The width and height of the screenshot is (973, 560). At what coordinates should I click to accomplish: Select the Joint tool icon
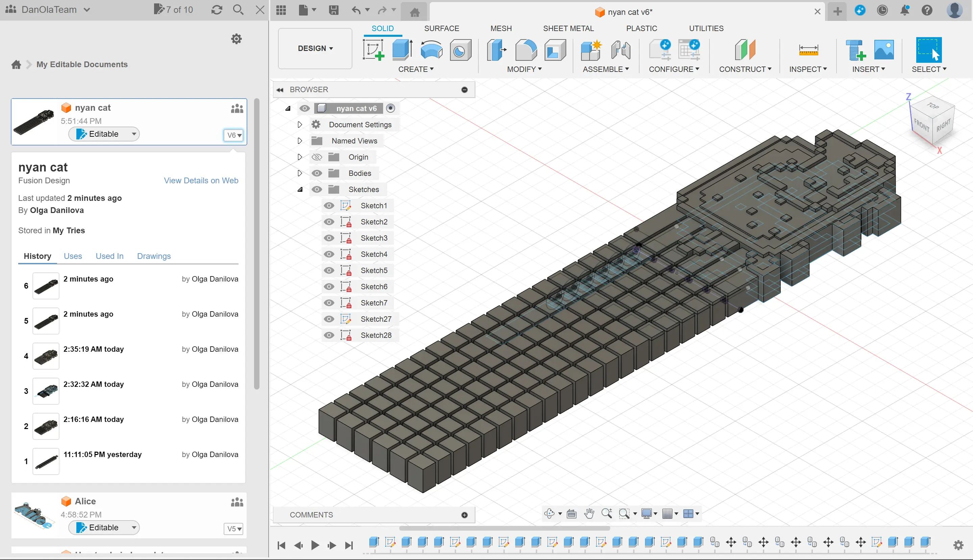click(620, 50)
